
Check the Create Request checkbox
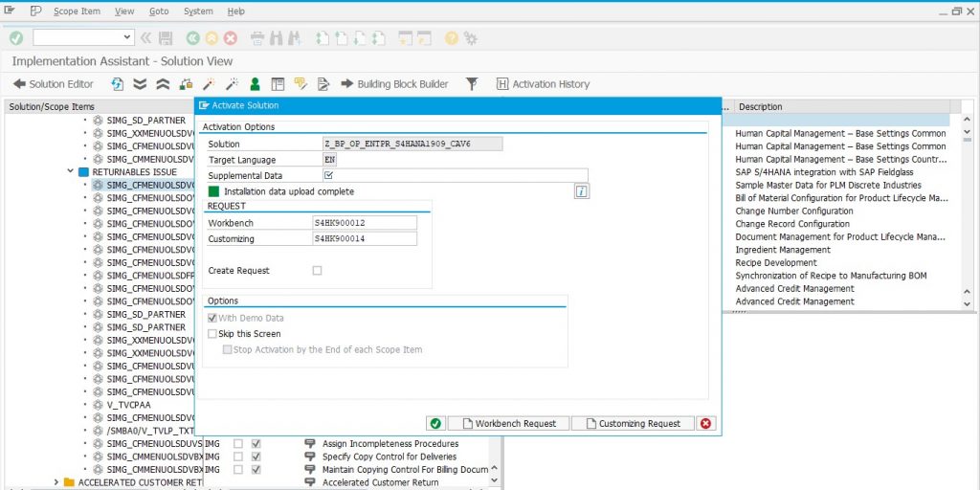[x=317, y=271]
